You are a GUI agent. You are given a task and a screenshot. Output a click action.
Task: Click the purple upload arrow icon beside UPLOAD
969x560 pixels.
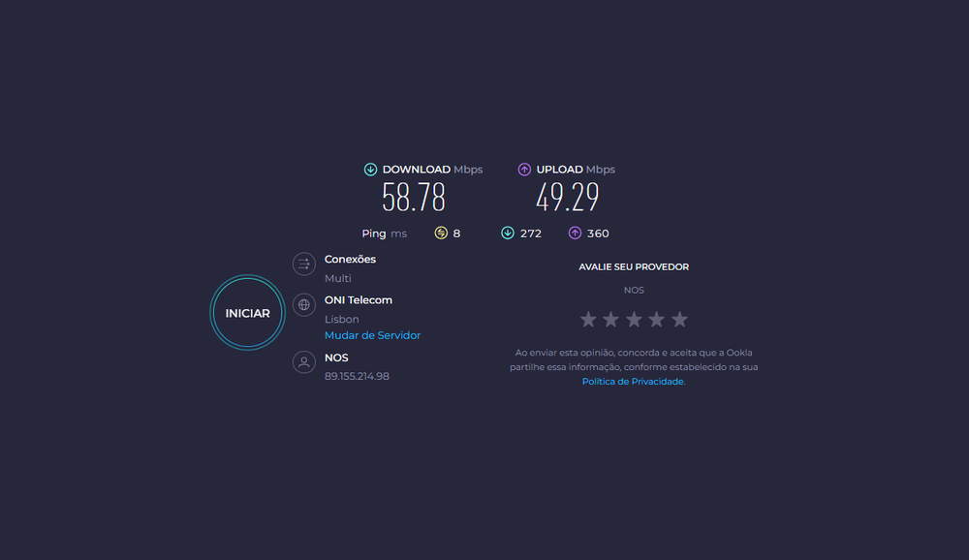click(x=524, y=170)
